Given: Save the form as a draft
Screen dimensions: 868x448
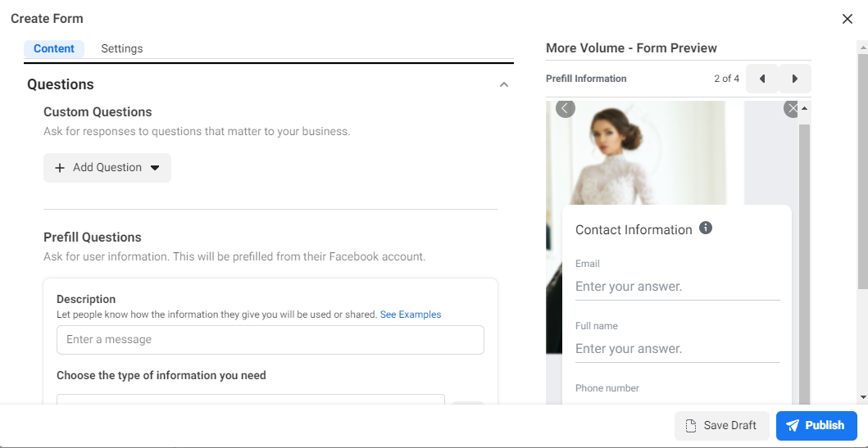Looking at the screenshot, I should point(721,426).
